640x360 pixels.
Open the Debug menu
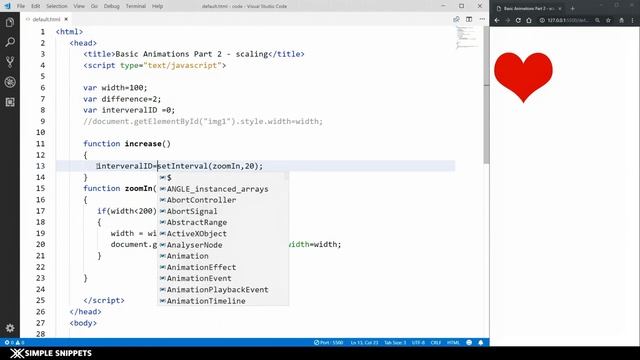111,6
